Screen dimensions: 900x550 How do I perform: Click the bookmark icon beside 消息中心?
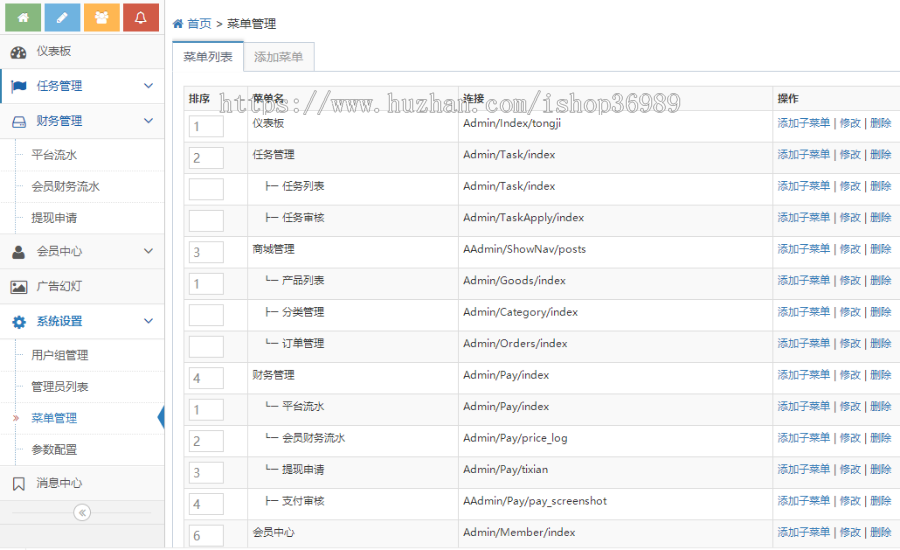18,484
